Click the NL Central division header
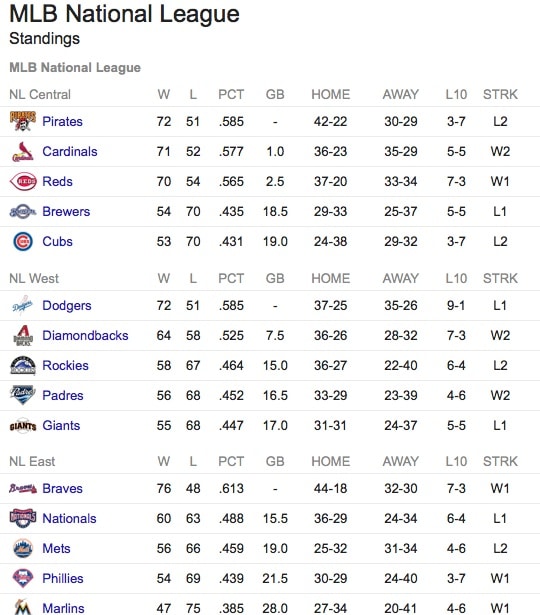 point(40,95)
